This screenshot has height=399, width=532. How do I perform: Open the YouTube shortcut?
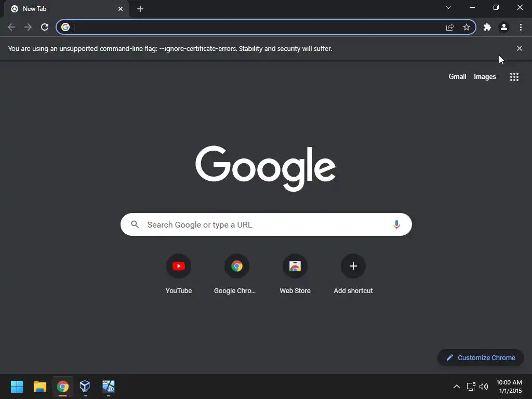(x=179, y=274)
